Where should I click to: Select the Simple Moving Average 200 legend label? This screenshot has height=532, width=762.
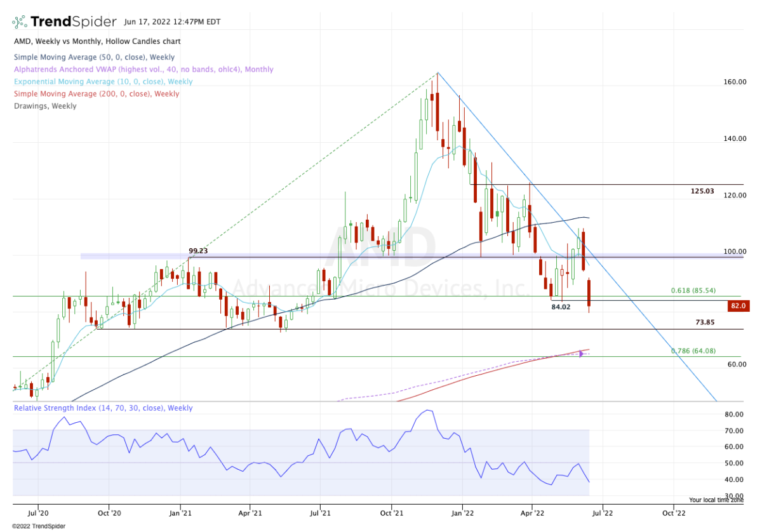[x=96, y=93]
